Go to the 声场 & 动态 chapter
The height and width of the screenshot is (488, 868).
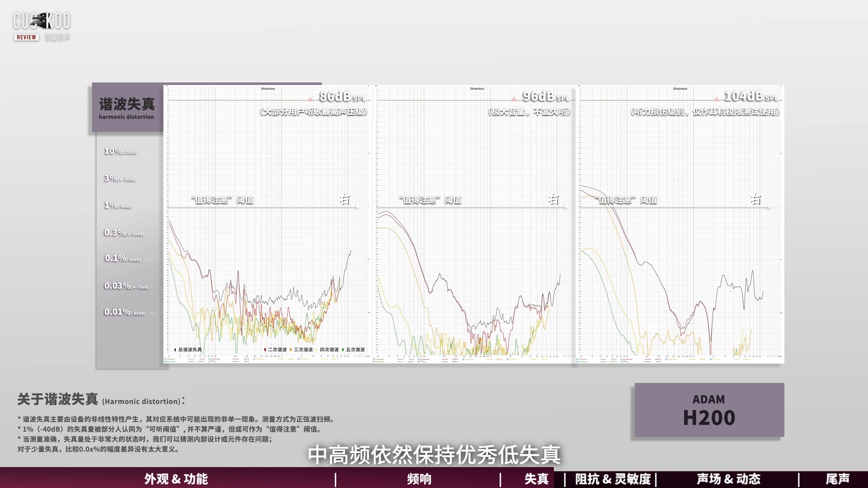728,479
